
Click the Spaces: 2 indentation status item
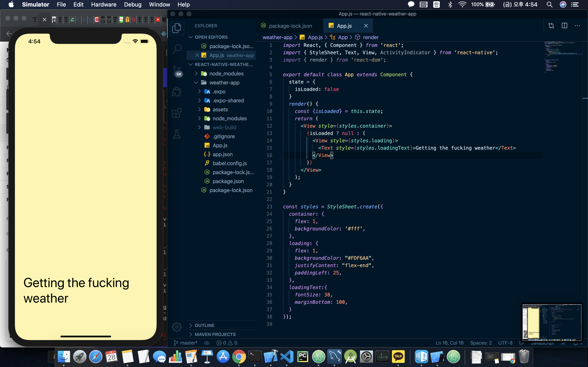point(481,343)
